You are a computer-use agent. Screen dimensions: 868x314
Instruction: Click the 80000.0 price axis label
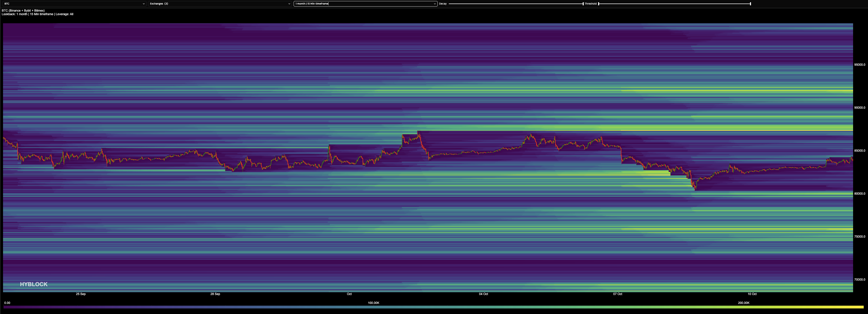(x=860, y=194)
